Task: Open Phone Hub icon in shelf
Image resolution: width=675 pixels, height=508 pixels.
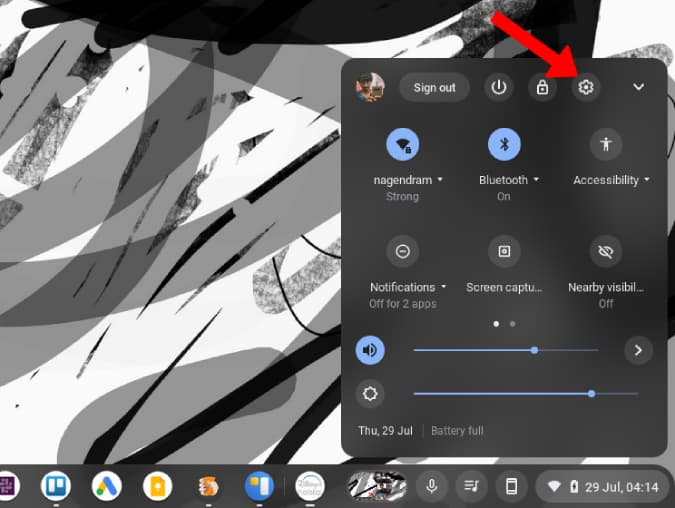Action: [x=511, y=486]
